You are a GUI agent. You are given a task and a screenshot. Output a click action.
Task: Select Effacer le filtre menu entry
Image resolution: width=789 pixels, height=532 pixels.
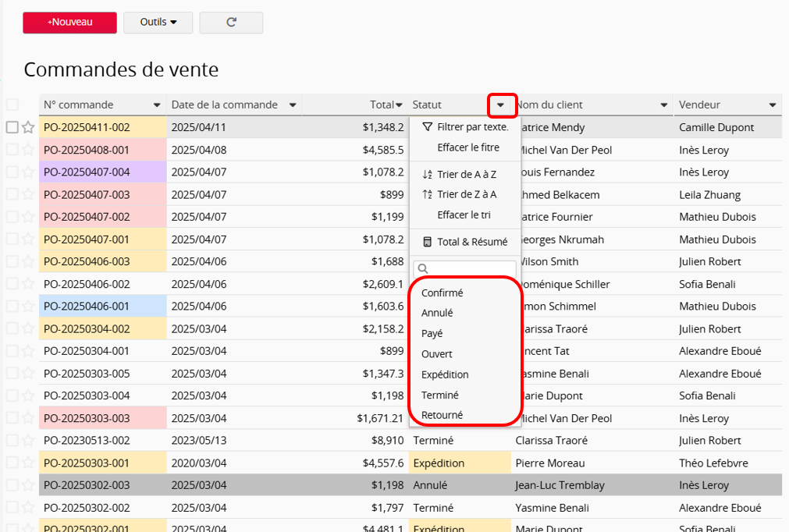point(467,147)
